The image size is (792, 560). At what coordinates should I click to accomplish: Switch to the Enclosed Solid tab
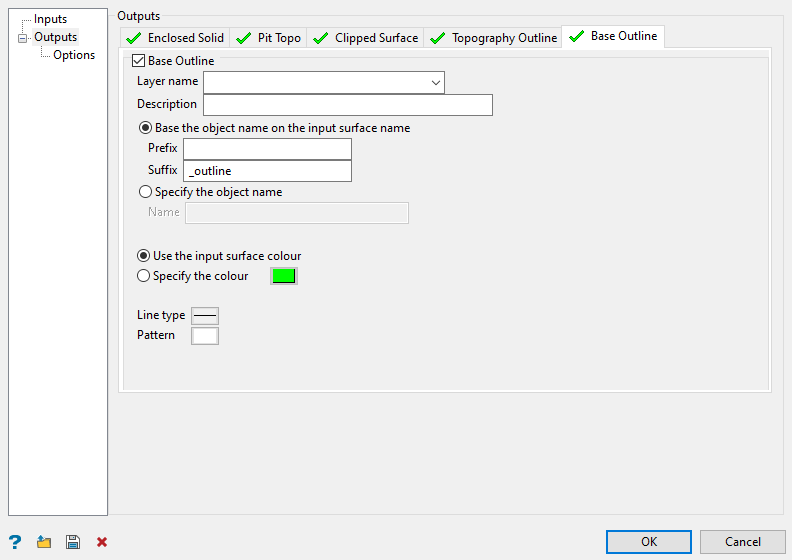click(175, 38)
